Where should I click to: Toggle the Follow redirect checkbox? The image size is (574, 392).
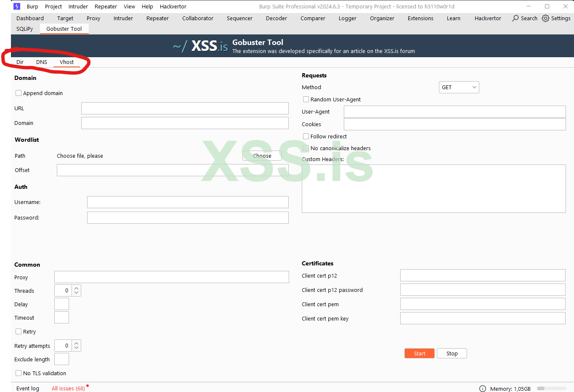306,136
